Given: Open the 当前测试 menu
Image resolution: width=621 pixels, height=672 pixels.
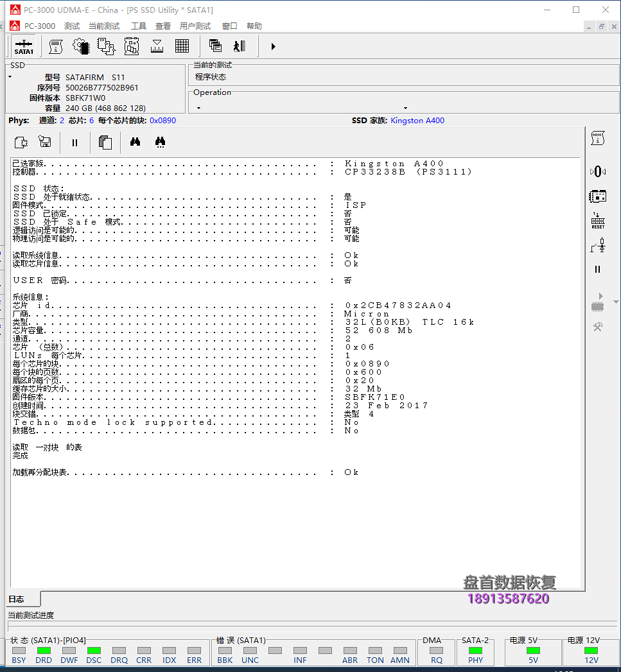Looking at the screenshot, I should click(x=104, y=26).
